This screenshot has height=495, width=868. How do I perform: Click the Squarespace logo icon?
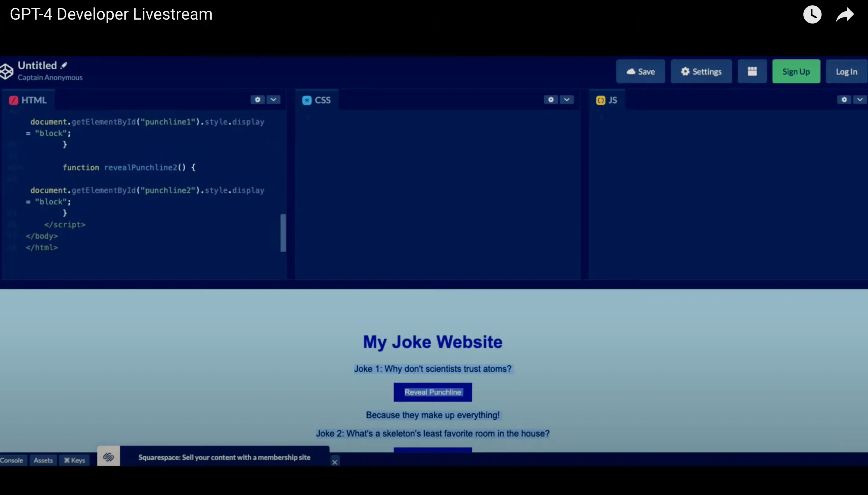(x=109, y=457)
